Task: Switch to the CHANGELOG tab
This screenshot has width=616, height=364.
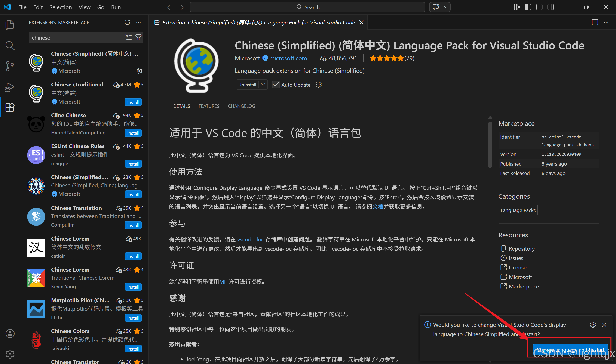Action: click(x=241, y=106)
